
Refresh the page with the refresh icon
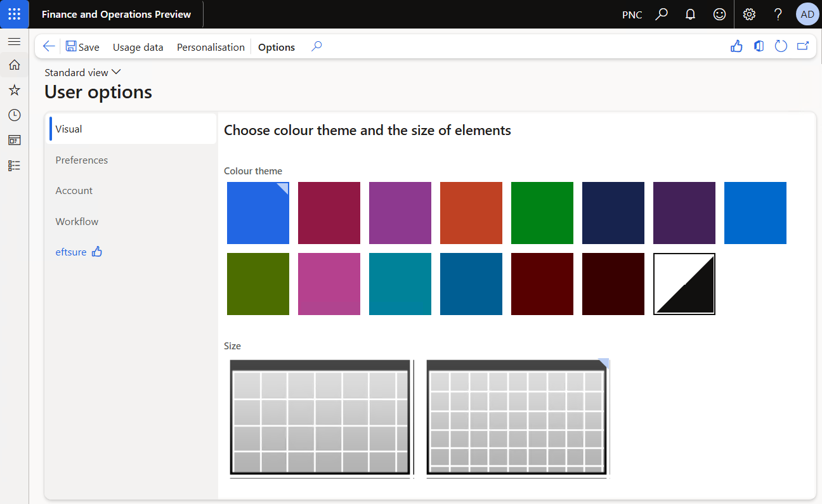(781, 46)
